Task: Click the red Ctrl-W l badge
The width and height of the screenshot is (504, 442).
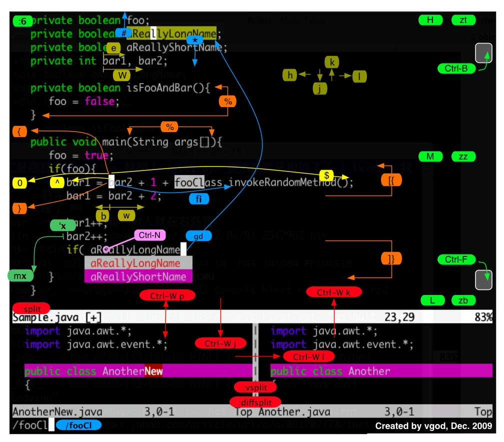Action: point(308,357)
